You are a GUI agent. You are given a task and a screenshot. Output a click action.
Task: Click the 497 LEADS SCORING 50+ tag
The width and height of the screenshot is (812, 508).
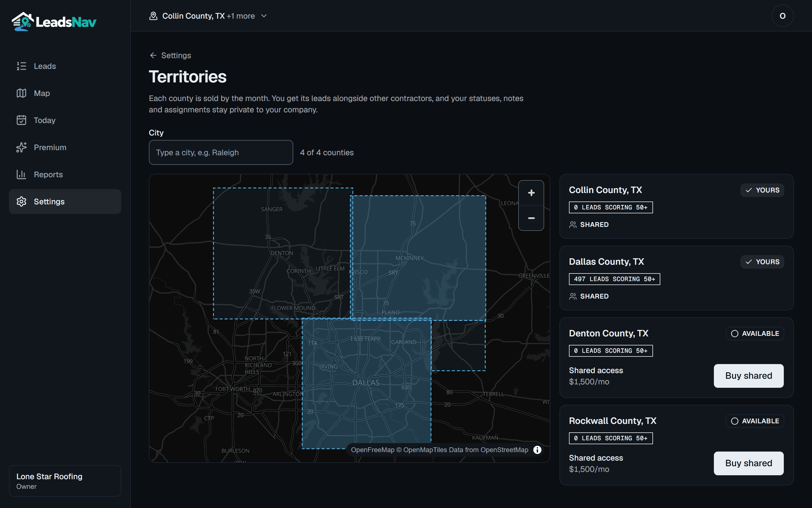[x=614, y=279]
